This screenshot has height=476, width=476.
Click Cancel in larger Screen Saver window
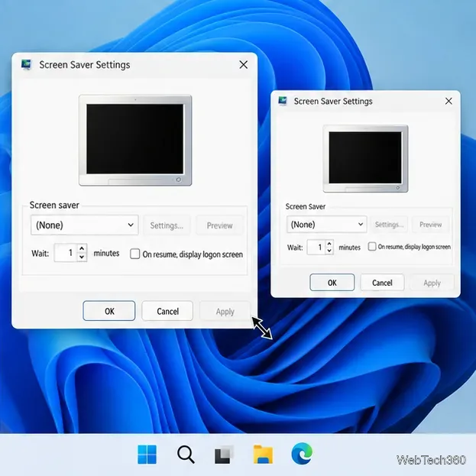click(x=167, y=311)
